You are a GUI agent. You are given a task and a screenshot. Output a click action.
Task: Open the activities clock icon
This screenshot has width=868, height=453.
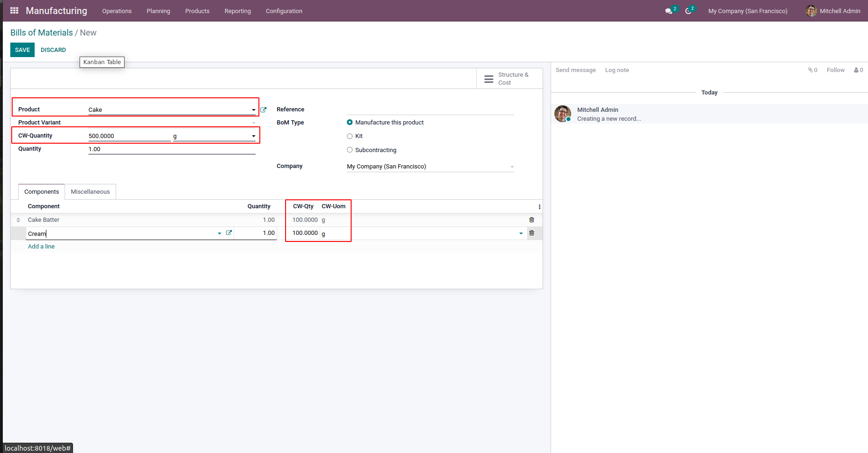pyautogui.click(x=688, y=11)
